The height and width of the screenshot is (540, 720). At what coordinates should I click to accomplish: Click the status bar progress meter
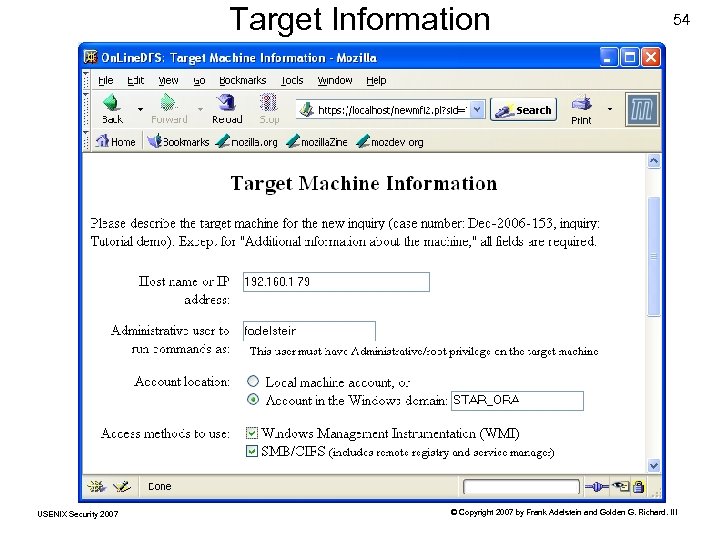tap(521, 487)
